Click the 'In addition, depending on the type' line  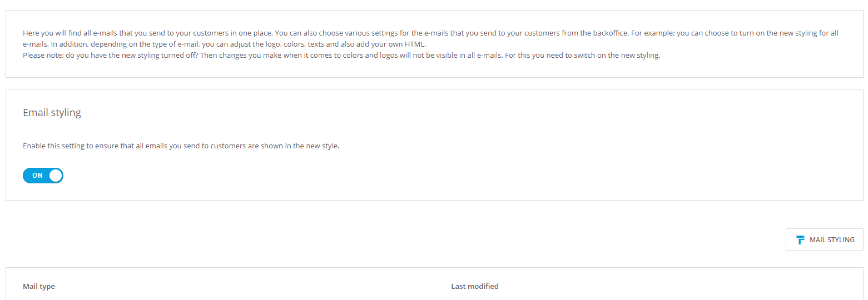point(111,44)
